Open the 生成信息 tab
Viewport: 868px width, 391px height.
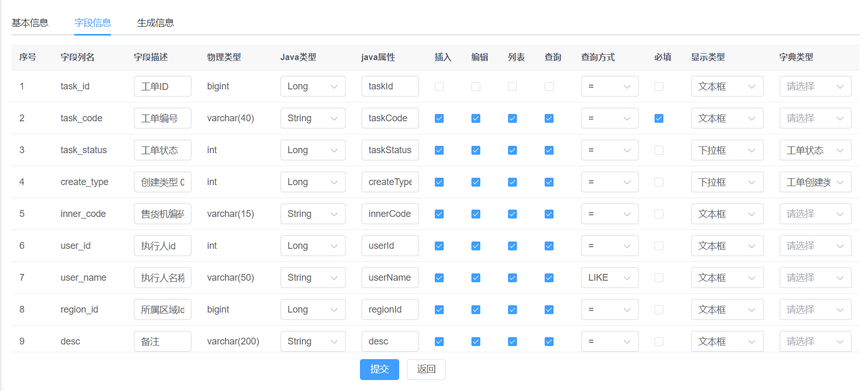click(155, 23)
